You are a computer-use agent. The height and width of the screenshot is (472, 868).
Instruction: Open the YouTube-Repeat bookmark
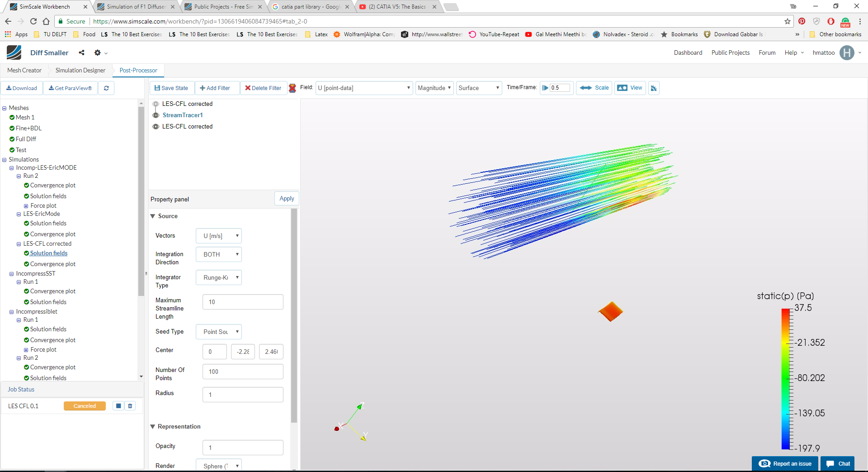[x=494, y=34]
